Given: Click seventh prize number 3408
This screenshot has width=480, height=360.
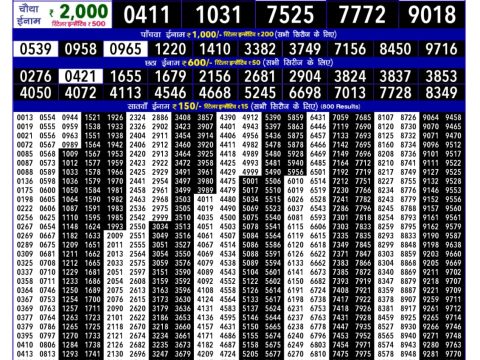Looking at the screenshot, I should [183, 117].
